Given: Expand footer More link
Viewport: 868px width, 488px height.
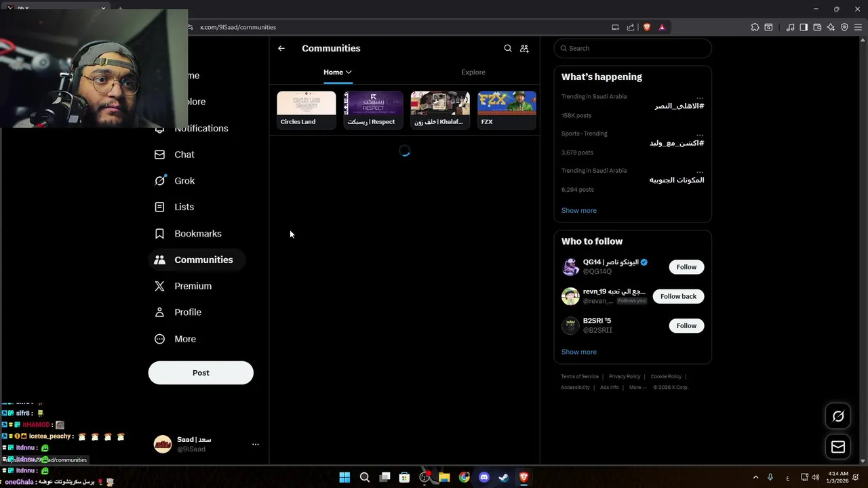Looking at the screenshot, I should pyautogui.click(x=638, y=387).
